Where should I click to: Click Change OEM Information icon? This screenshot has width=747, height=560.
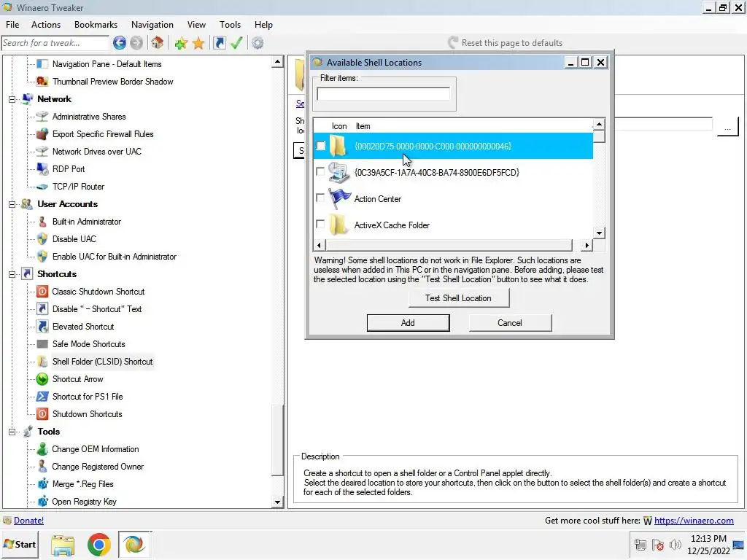(x=42, y=449)
